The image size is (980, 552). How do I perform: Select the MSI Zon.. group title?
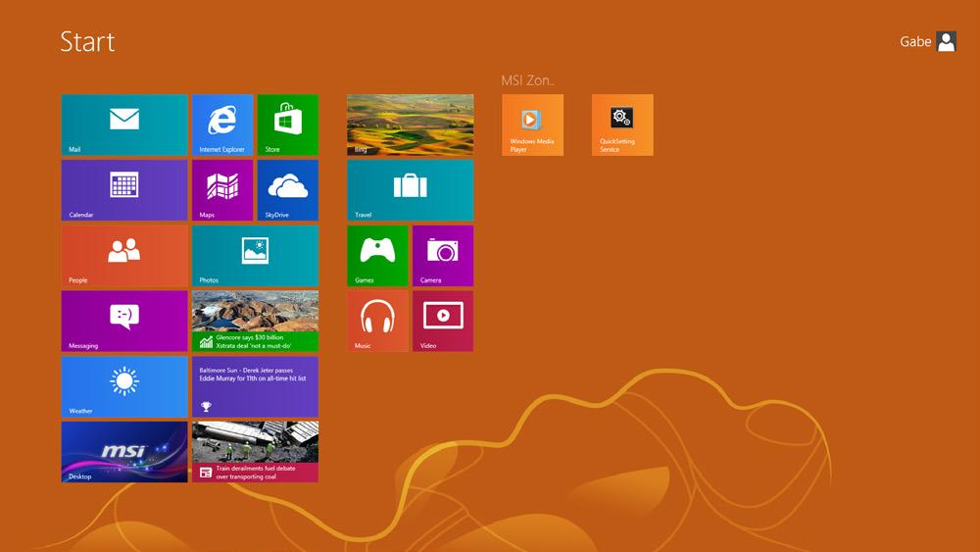click(x=527, y=80)
